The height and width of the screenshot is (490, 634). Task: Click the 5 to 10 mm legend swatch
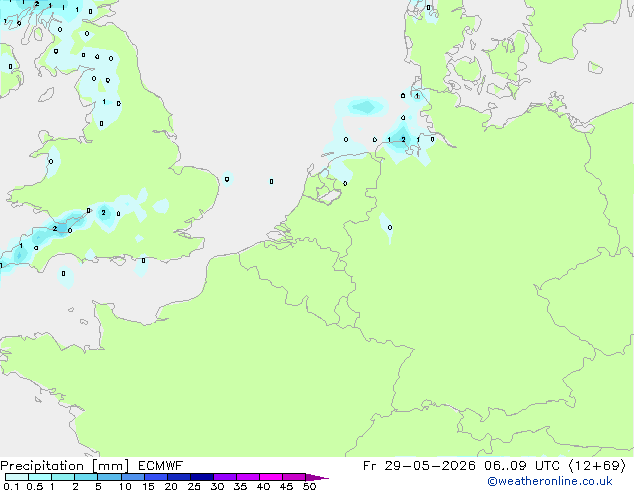coord(109,477)
